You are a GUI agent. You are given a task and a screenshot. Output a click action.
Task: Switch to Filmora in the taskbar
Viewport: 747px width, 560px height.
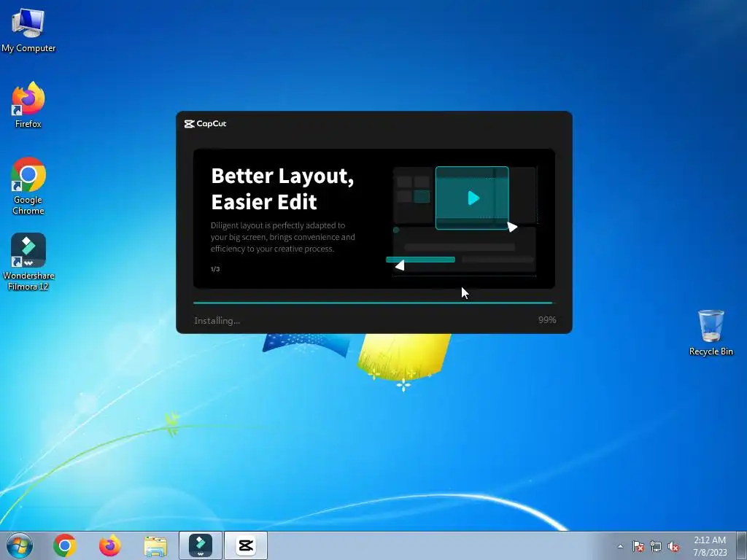click(x=201, y=545)
